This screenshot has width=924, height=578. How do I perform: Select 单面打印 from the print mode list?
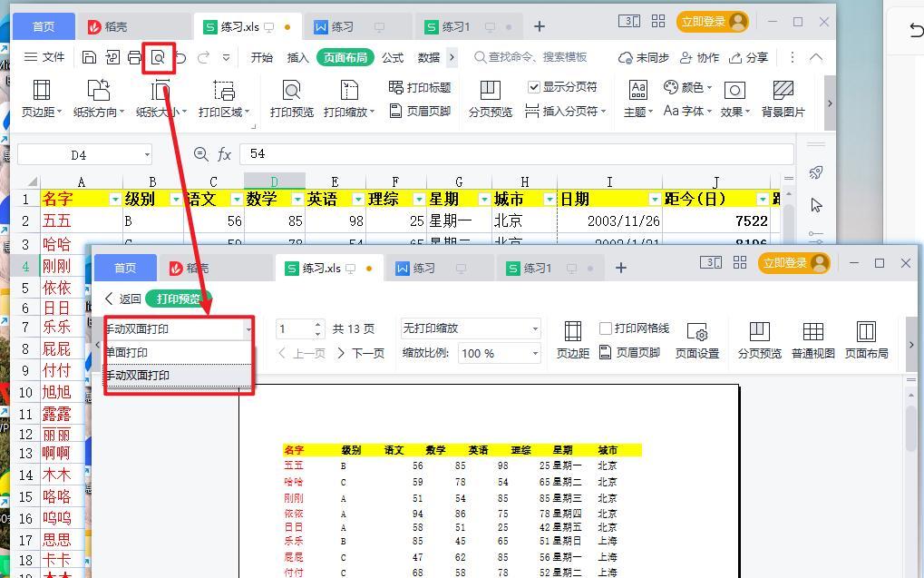pyautogui.click(x=178, y=353)
